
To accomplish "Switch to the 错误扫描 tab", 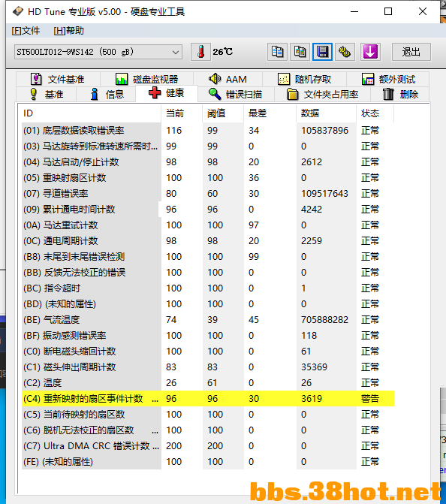I will (236, 95).
